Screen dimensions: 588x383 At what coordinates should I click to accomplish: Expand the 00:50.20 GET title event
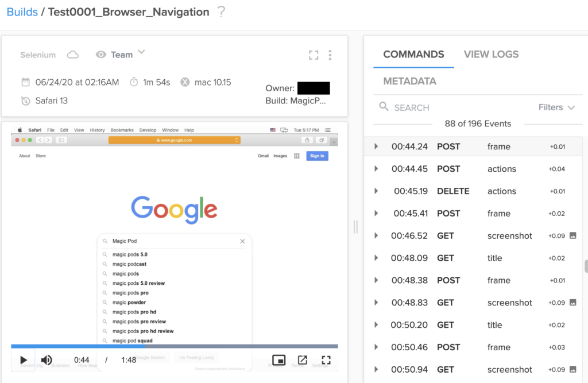tap(376, 325)
